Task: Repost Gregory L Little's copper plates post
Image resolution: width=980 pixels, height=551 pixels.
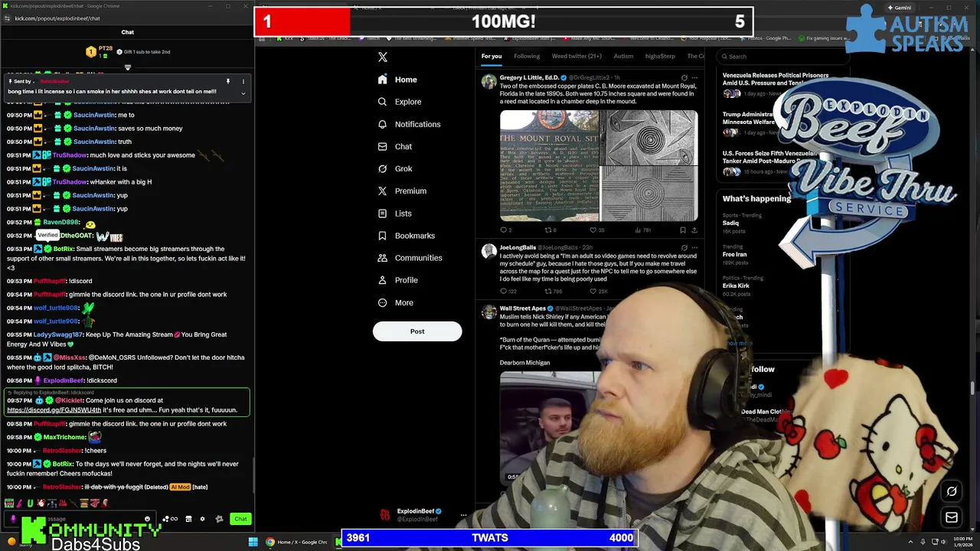Action: [x=550, y=230]
